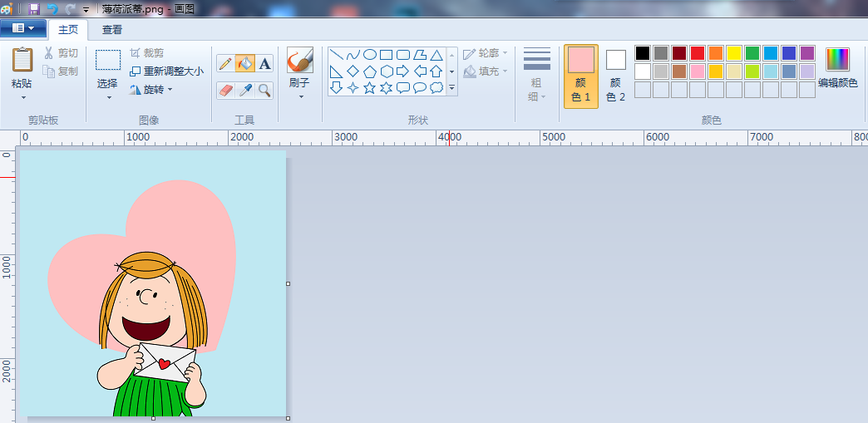
Task: Open the Paint file menu button
Action: coord(22,28)
